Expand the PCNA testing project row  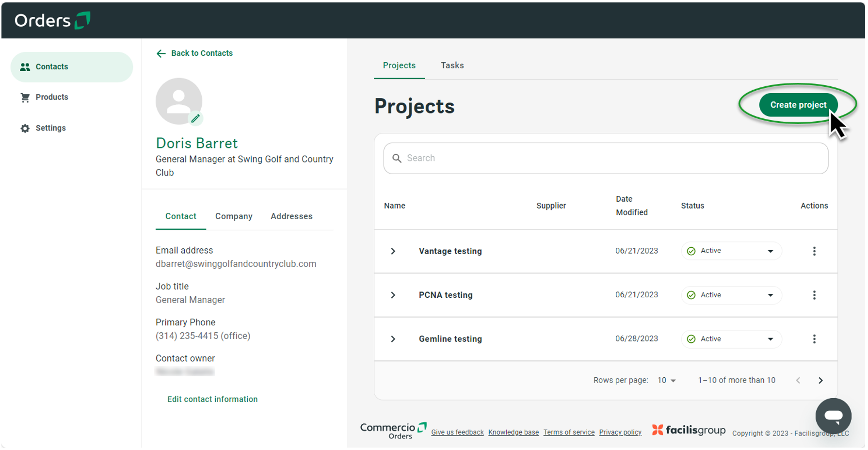click(x=393, y=295)
